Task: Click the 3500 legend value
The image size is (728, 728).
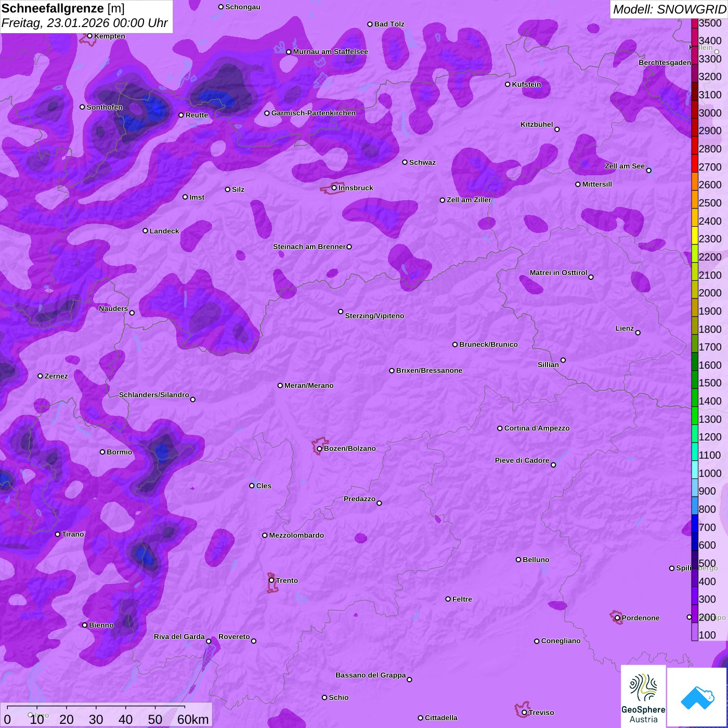Action: (710, 23)
